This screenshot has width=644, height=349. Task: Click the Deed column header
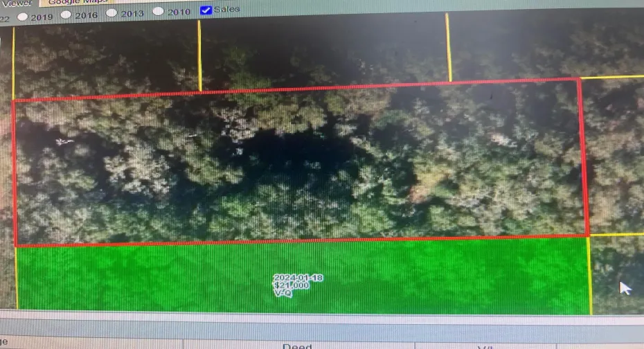(297, 346)
